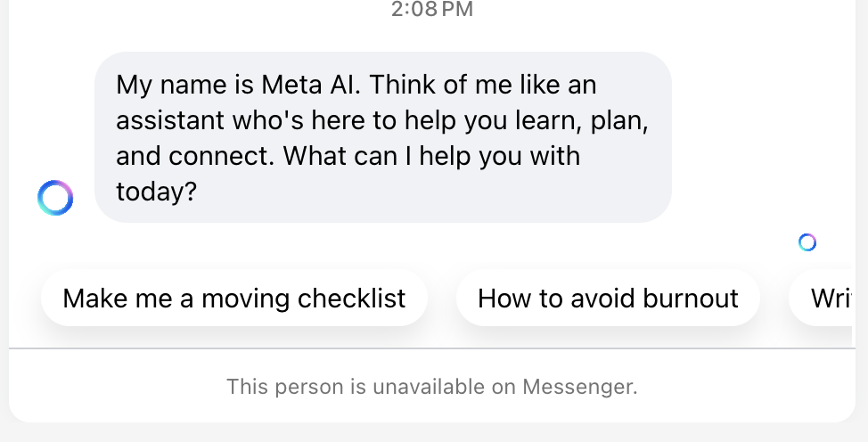Click the word "Messenger." in the bottom notice
This screenshot has height=442, width=868.
(580, 387)
